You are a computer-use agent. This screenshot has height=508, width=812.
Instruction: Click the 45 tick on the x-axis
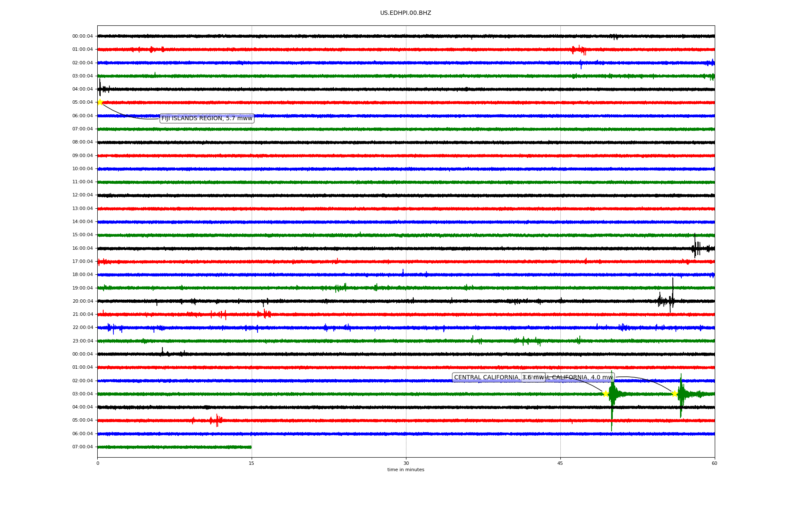coord(560,463)
